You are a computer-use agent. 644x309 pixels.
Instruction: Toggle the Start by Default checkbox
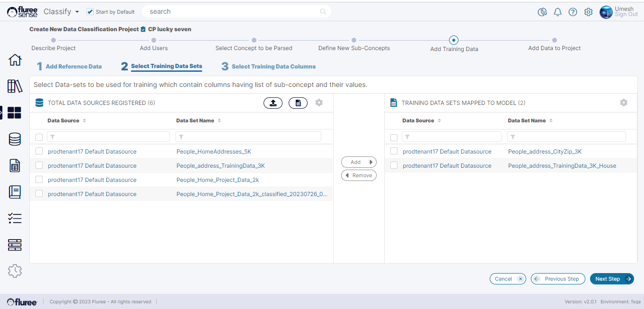[90, 12]
